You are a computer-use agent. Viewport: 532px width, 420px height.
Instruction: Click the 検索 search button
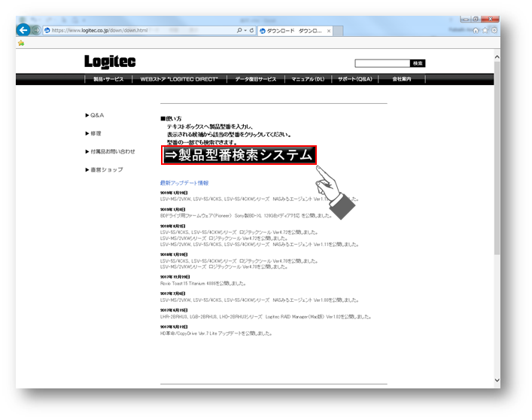click(418, 63)
